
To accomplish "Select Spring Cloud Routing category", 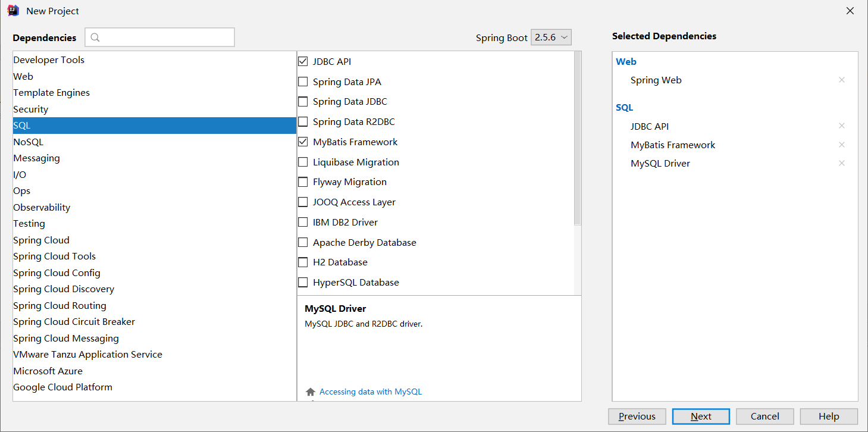I will 155,305.
